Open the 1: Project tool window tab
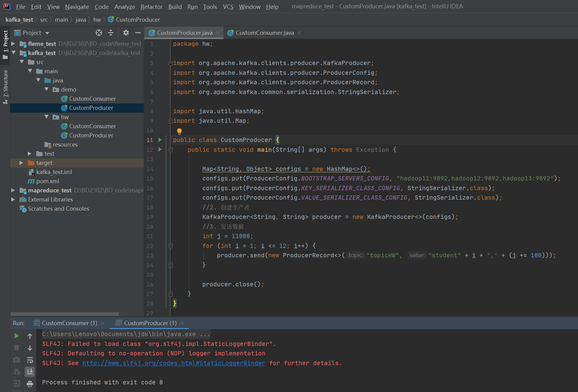 (x=5, y=45)
